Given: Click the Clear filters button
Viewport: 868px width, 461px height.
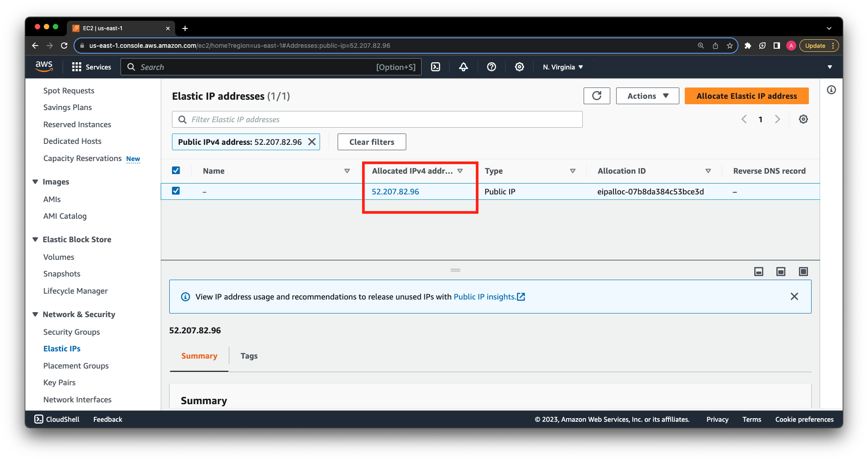Looking at the screenshot, I should tap(372, 142).
